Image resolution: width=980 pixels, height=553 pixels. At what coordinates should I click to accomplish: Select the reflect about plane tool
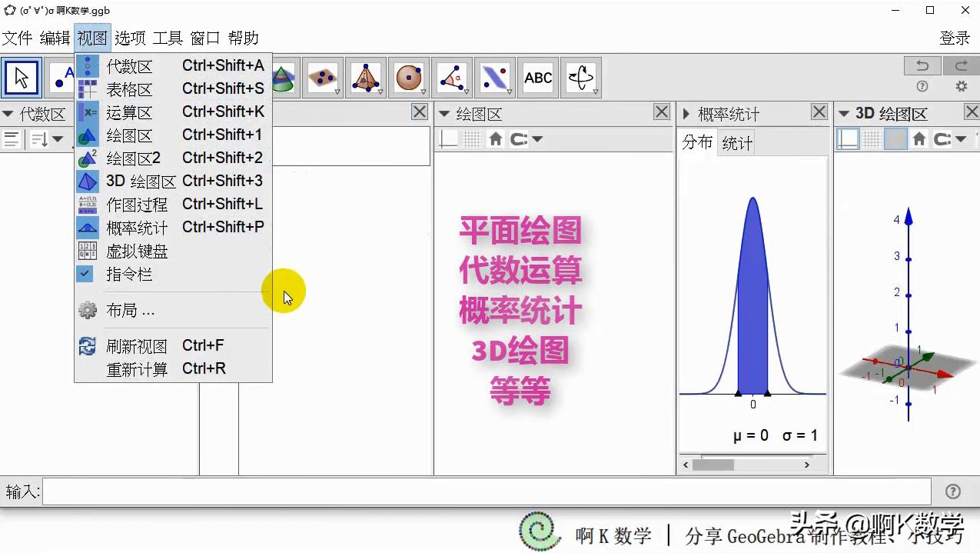[x=494, y=77]
